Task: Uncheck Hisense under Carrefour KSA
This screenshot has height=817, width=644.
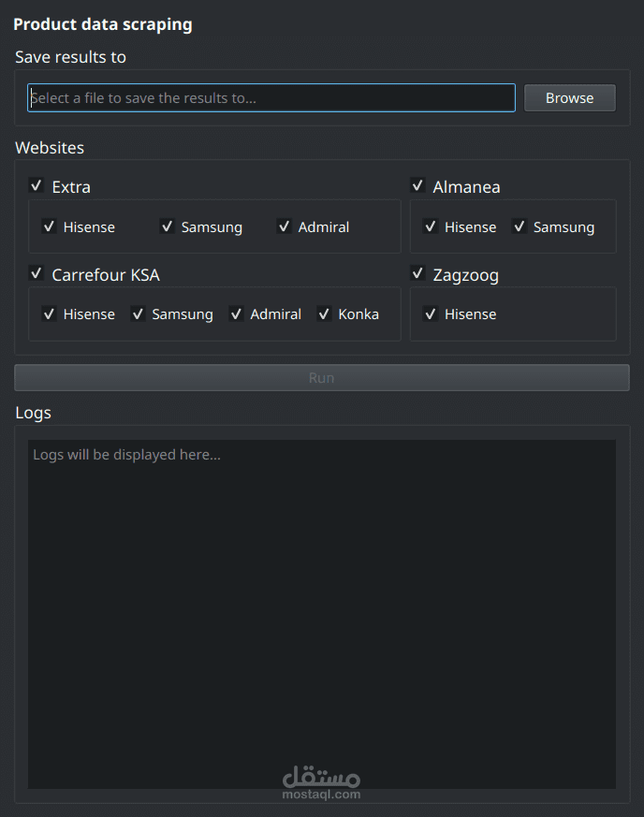Action: pos(50,314)
